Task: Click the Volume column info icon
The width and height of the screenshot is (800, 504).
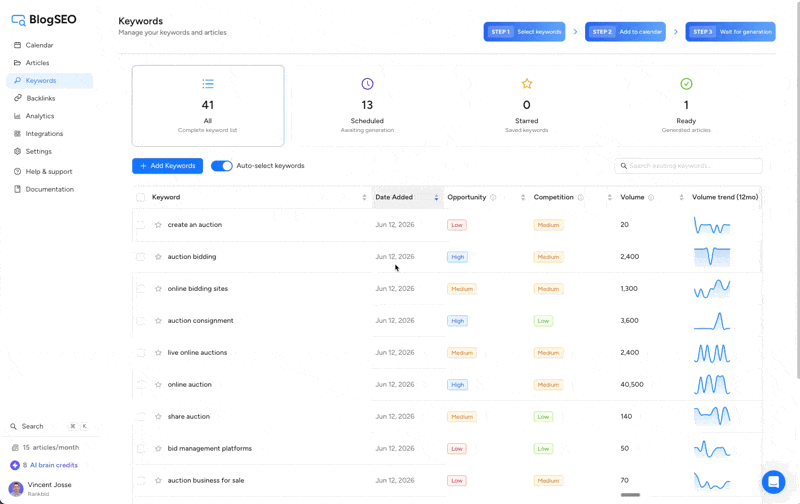Action: [x=651, y=197]
